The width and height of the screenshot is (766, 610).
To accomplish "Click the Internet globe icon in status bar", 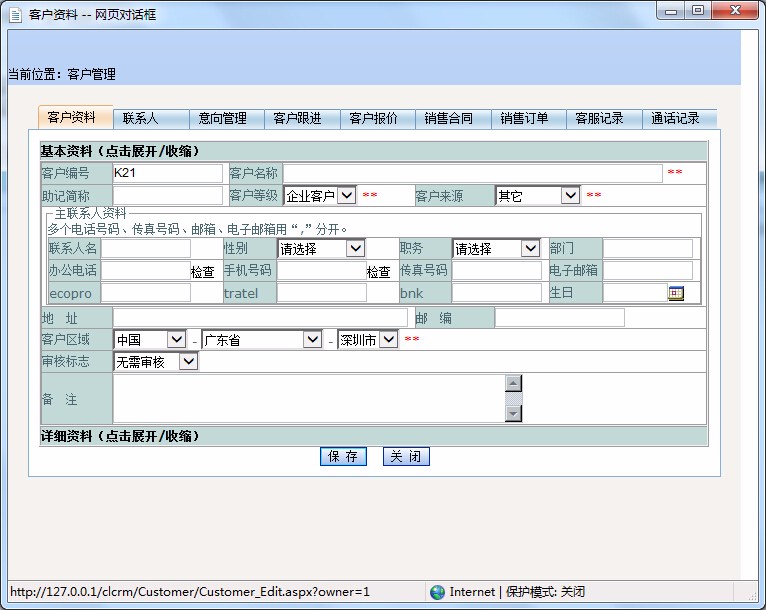I will (x=437, y=592).
